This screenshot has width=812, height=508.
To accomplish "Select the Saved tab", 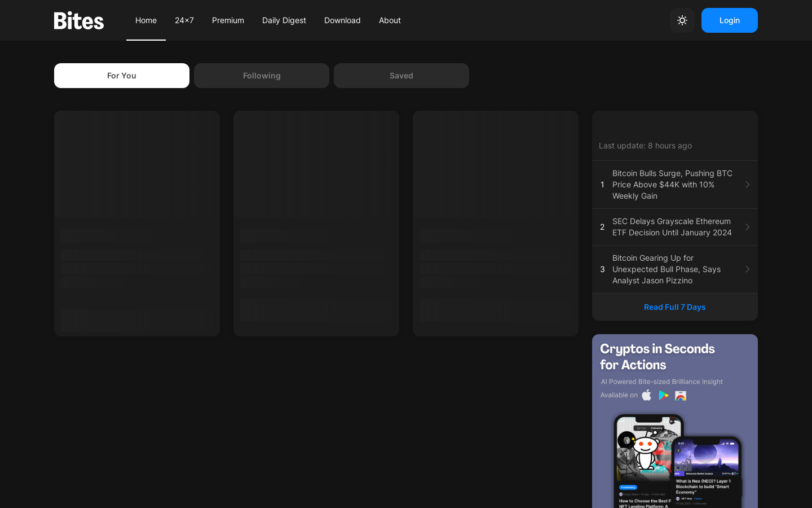I will [x=401, y=76].
